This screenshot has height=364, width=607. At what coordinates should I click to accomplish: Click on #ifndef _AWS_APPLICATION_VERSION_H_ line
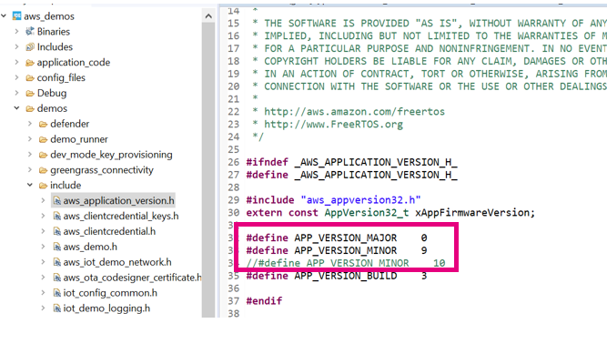(x=351, y=162)
